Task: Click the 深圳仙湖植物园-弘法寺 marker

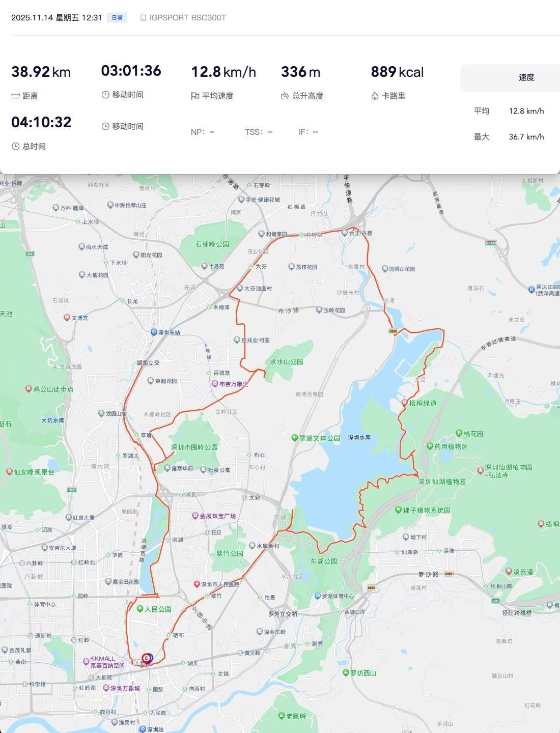Action: pyautogui.click(x=480, y=471)
